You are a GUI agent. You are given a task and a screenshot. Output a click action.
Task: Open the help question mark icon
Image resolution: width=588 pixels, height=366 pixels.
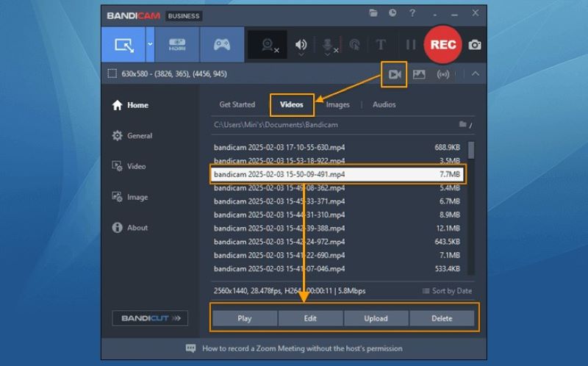(412, 13)
